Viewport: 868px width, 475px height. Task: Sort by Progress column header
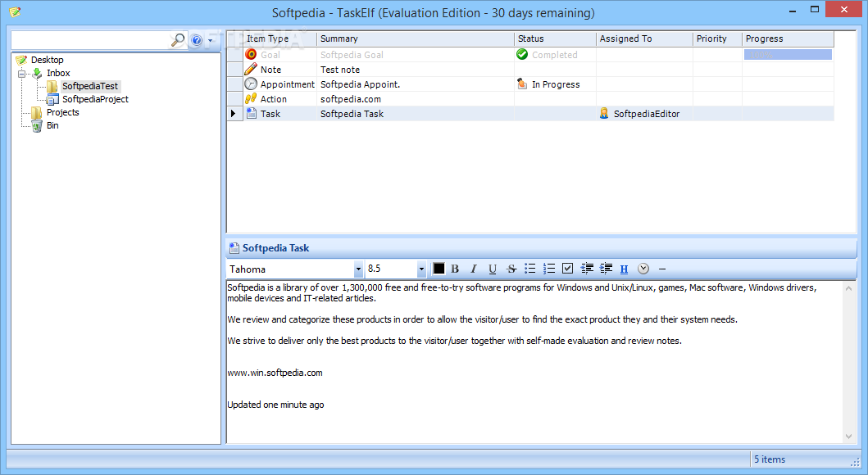(788, 38)
